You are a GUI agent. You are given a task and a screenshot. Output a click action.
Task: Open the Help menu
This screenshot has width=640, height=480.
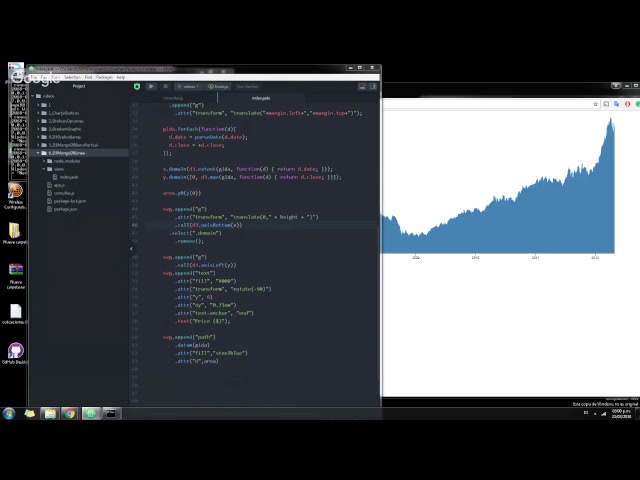[121, 77]
